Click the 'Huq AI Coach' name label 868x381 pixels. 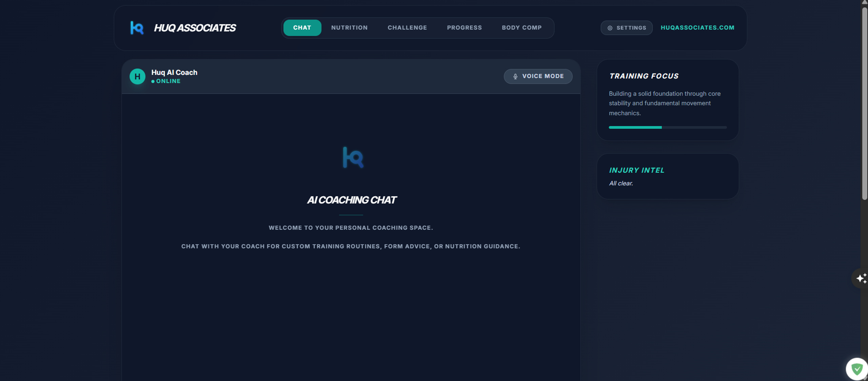174,73
